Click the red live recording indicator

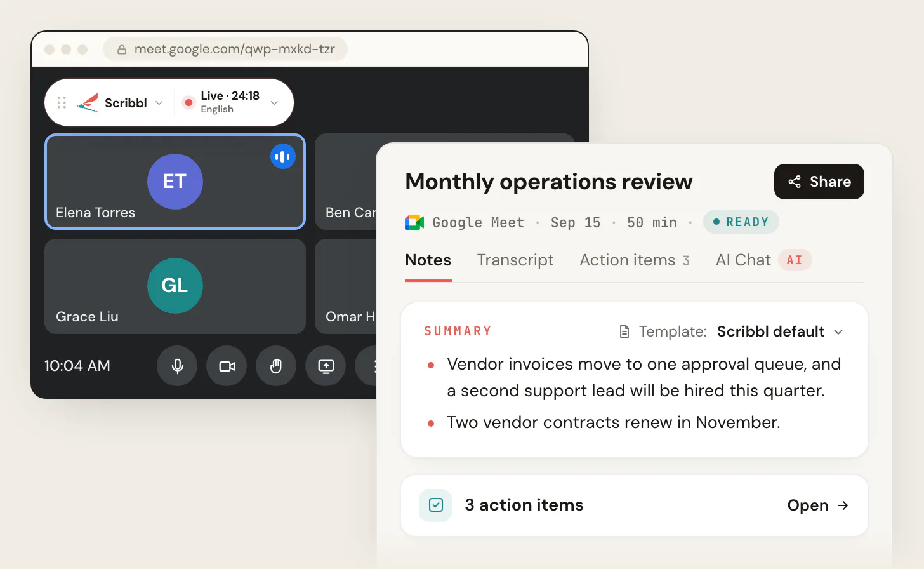point(188,102)
